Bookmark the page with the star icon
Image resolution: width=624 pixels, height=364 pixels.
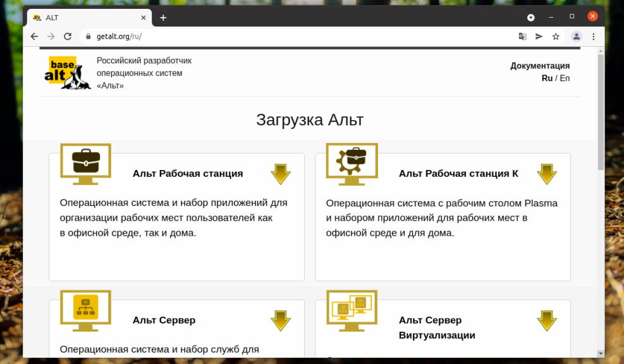click(x=556, y=37)
